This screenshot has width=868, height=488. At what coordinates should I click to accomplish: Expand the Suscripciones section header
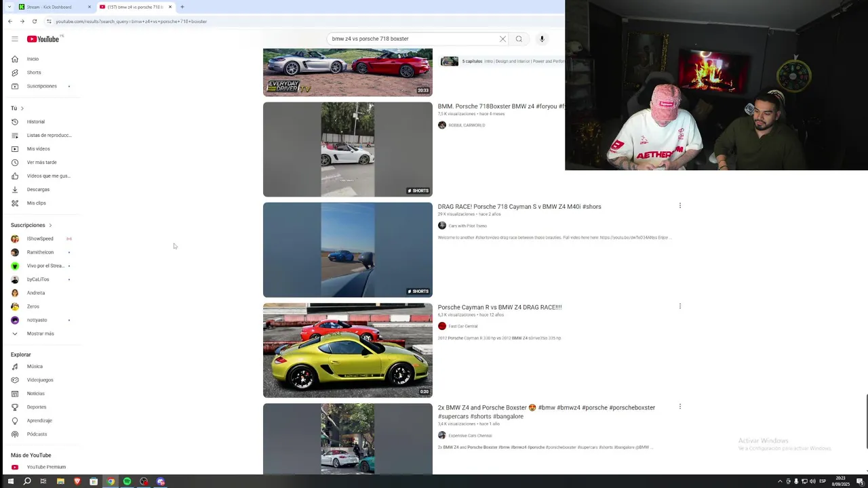point(31,225)
